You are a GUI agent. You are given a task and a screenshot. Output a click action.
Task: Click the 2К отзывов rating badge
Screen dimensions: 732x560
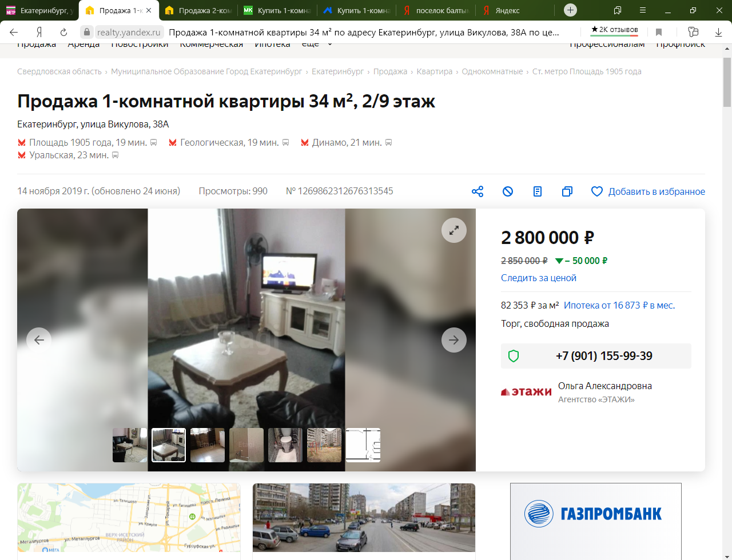click(x=615, y=30)
